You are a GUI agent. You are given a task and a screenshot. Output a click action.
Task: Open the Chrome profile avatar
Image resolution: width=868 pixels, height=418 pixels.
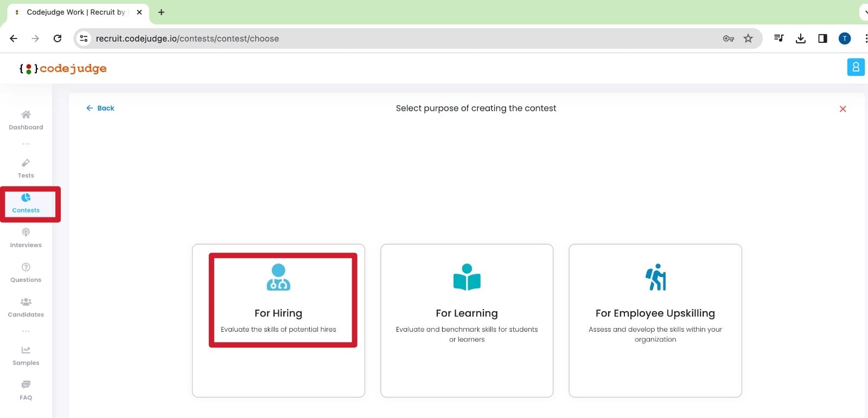(x=845, y=38)
